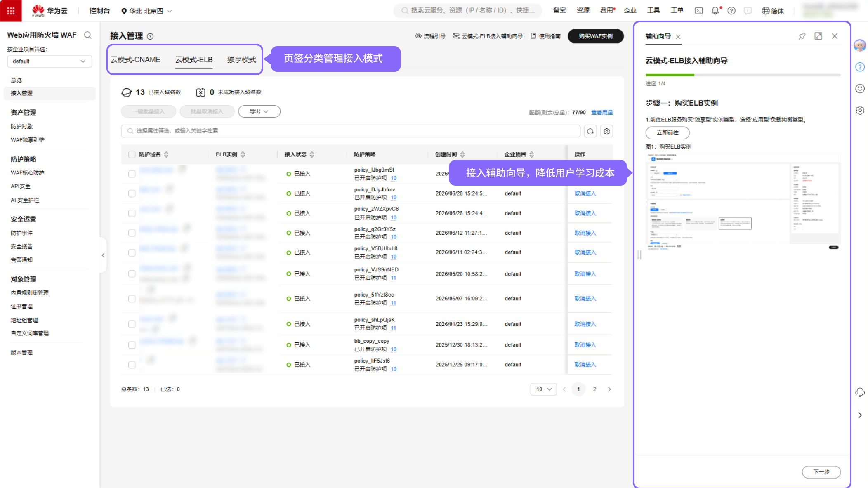Viewport: 868px width, 488px height.
Task: Check the row with policy_51Yzt8ec
Action: tap(132, 299)
